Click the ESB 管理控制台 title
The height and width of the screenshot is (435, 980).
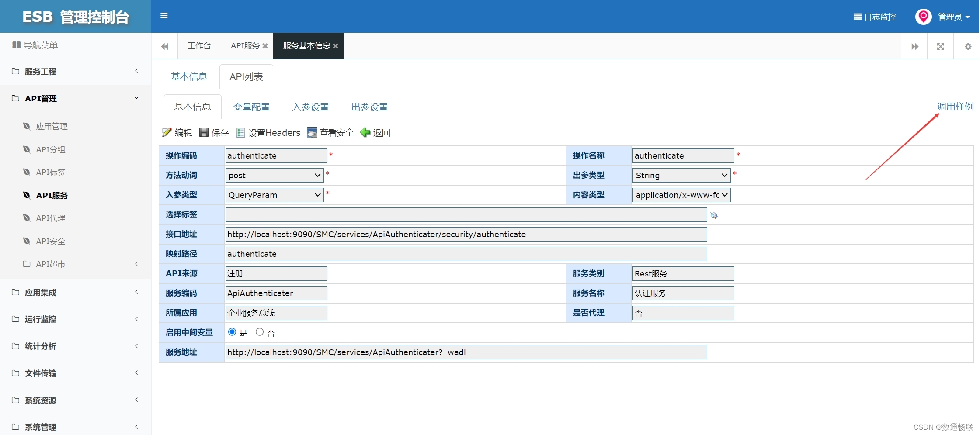[x=76, y=17]
